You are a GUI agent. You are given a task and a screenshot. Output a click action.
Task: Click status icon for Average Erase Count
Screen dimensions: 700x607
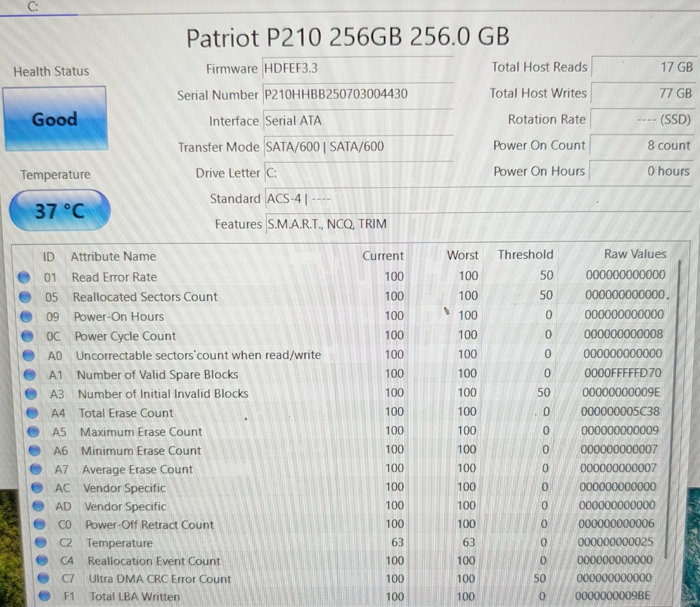click(x=36, y=470)
